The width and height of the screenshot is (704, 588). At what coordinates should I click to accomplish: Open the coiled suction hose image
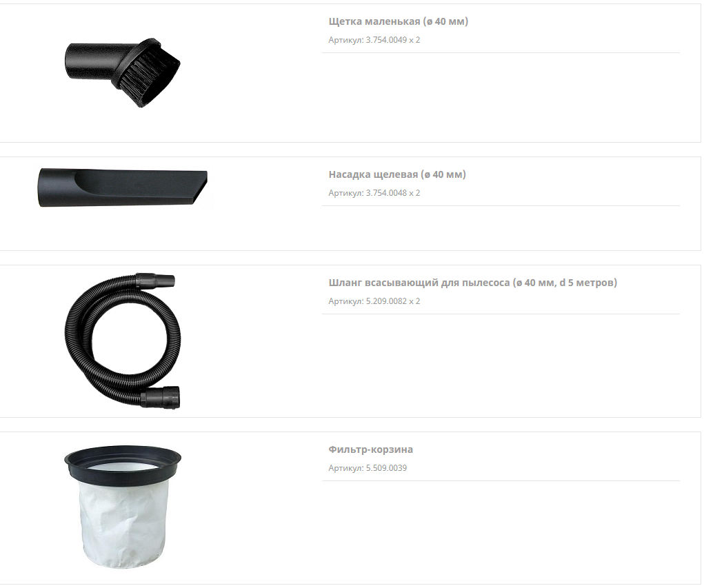coord(123,341)
